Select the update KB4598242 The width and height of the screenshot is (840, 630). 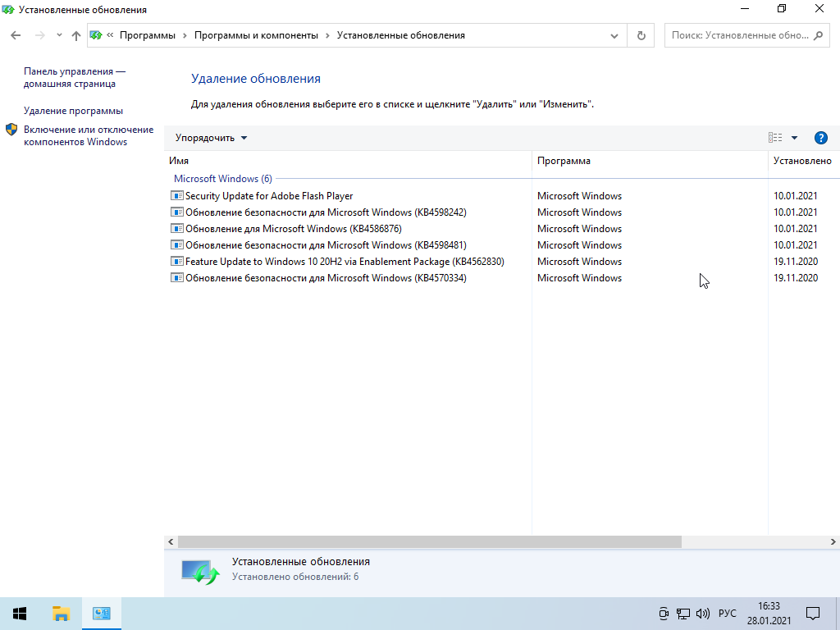coord(326,212)
